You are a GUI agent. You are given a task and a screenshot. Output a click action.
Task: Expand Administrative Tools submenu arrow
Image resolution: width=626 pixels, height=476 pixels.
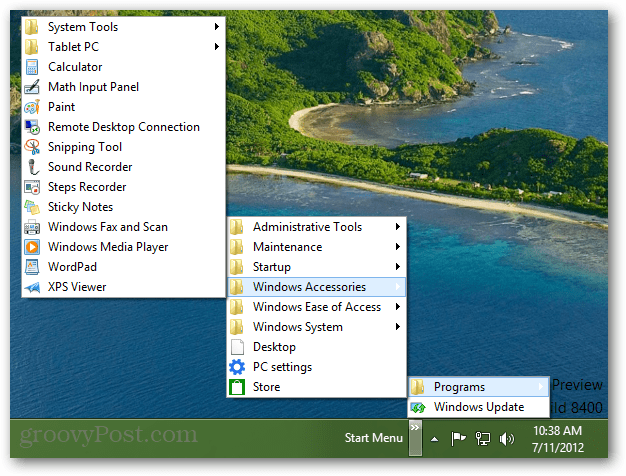398,226
